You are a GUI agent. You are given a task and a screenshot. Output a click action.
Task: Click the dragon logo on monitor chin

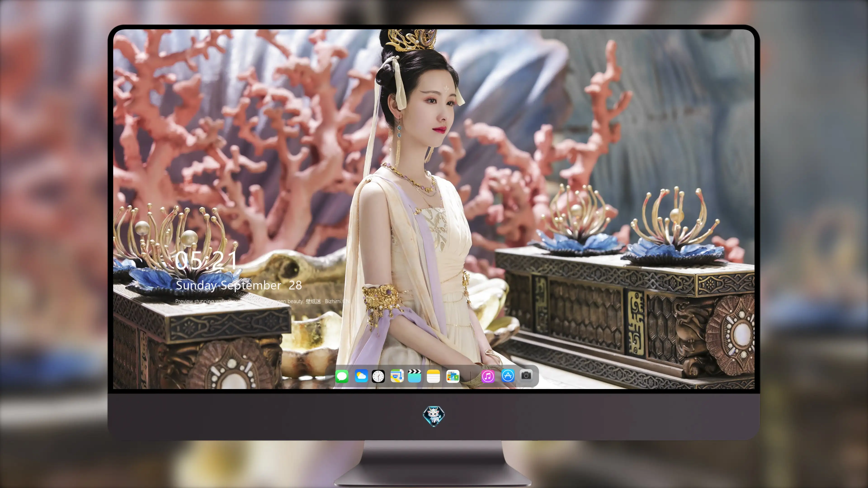434,416
